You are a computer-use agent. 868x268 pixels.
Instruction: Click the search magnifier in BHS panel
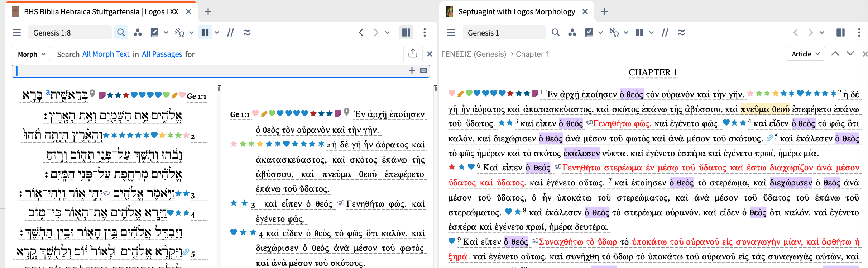pyautogui.click(x=121, y=33)
